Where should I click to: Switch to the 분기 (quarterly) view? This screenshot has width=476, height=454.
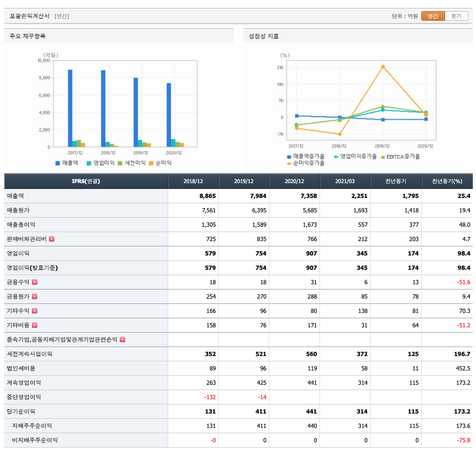(456, 16)
